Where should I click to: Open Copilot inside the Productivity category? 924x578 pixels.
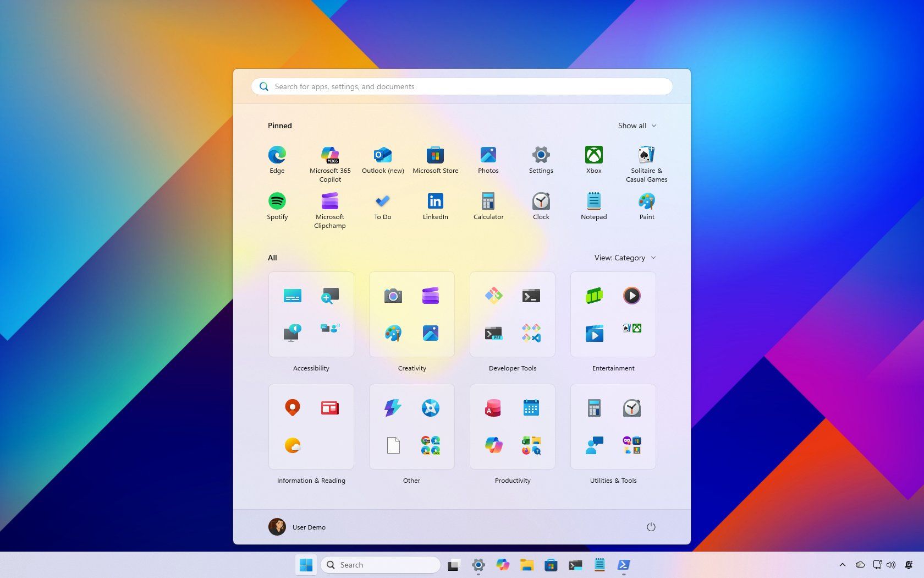pos(494,445)
